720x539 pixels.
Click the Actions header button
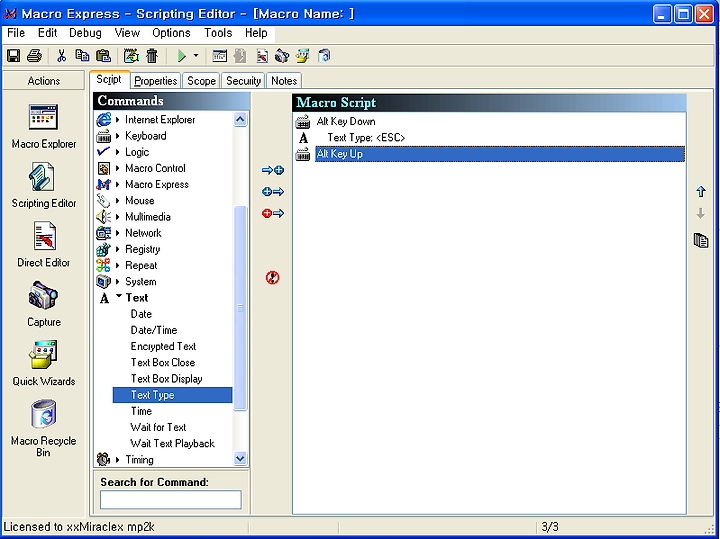tap(44, 81)
